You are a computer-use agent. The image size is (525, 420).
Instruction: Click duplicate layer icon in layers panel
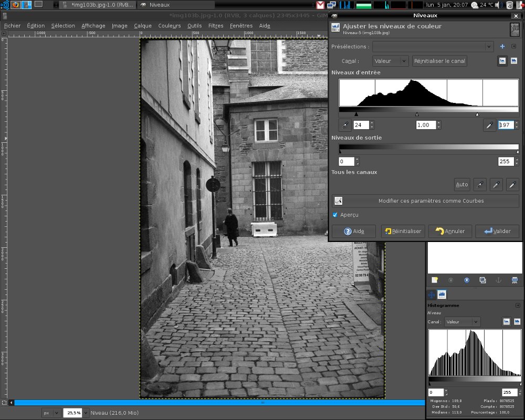[x=482, y=280]
